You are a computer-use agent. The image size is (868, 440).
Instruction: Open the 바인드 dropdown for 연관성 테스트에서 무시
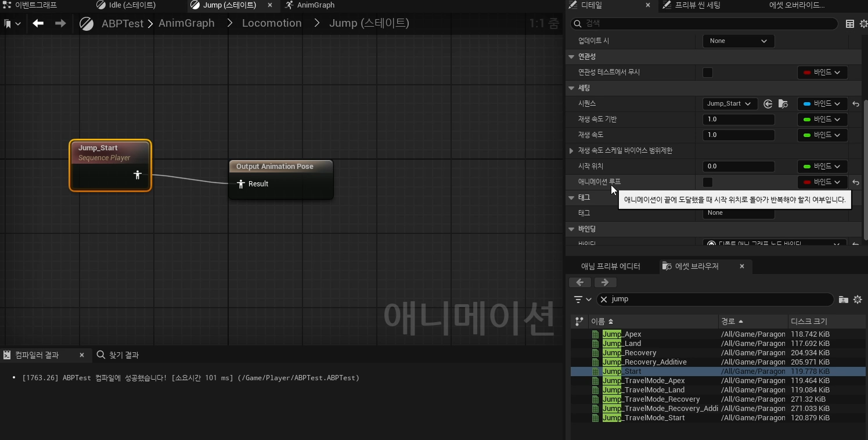(x=822, y=73)
